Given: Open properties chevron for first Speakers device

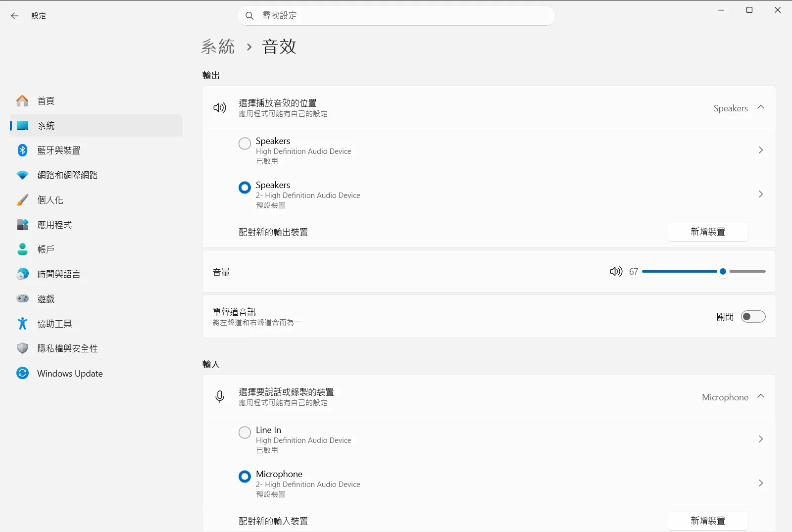Looking at the screenshot, I should click(x=761, y=150).
